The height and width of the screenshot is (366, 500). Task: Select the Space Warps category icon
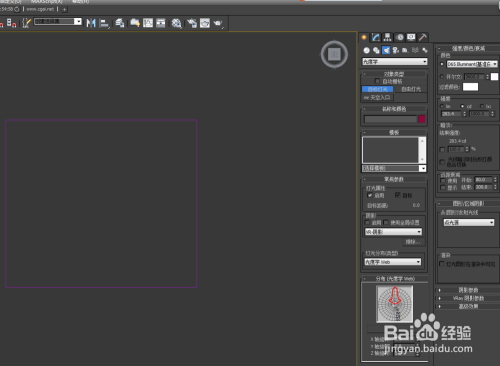coord(415,50)
